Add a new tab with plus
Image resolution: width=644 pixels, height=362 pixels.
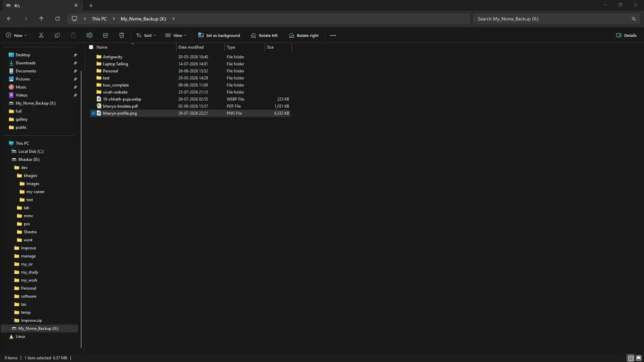(x=91, y=6)
